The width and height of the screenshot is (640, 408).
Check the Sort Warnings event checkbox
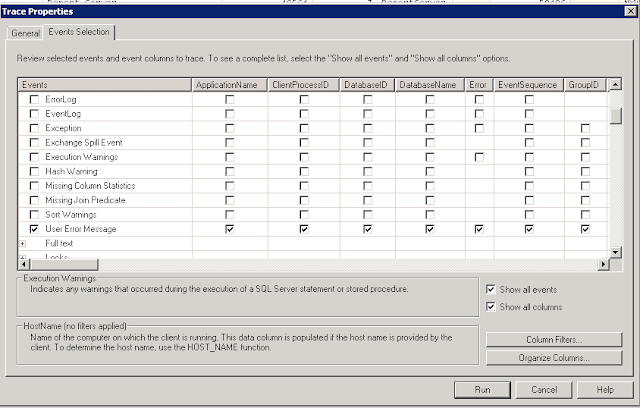click(34, 215)
